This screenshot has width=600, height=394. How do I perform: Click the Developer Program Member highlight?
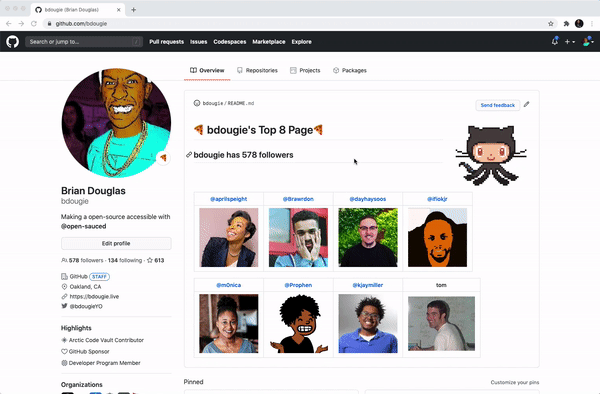pyautogui.click(x=101, y=363)
